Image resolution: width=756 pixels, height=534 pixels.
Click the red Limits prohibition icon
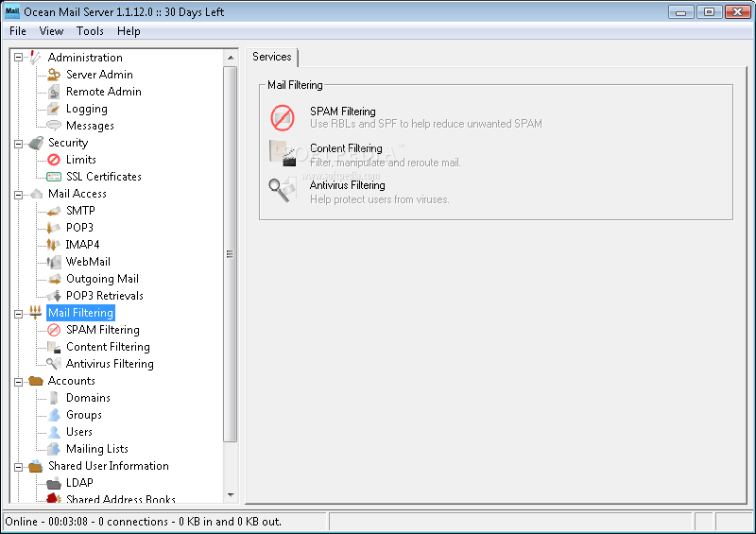[54, 160]
